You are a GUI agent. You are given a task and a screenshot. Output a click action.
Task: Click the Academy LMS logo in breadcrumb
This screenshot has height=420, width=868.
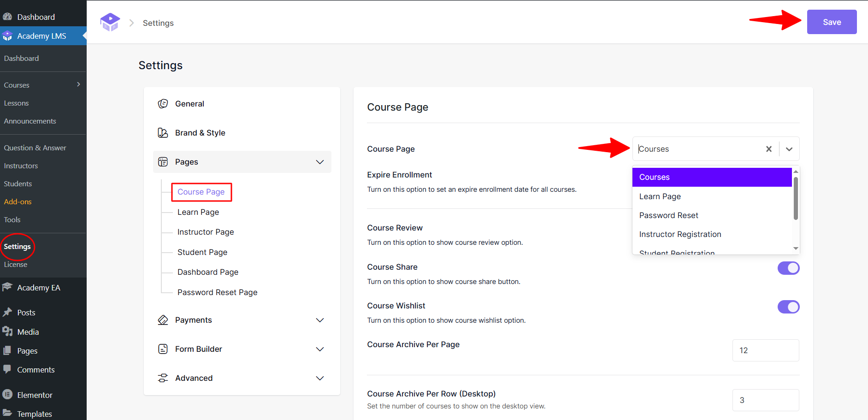(x=110, y=22)
